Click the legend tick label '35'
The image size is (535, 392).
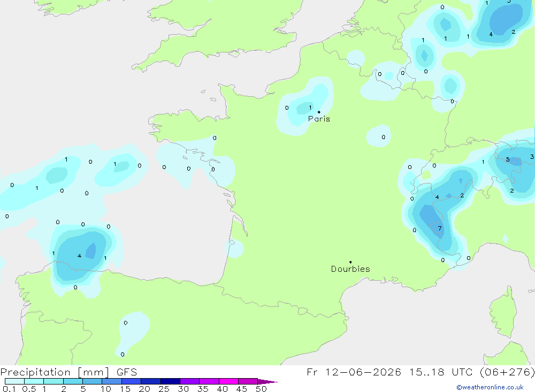point(203,389)
